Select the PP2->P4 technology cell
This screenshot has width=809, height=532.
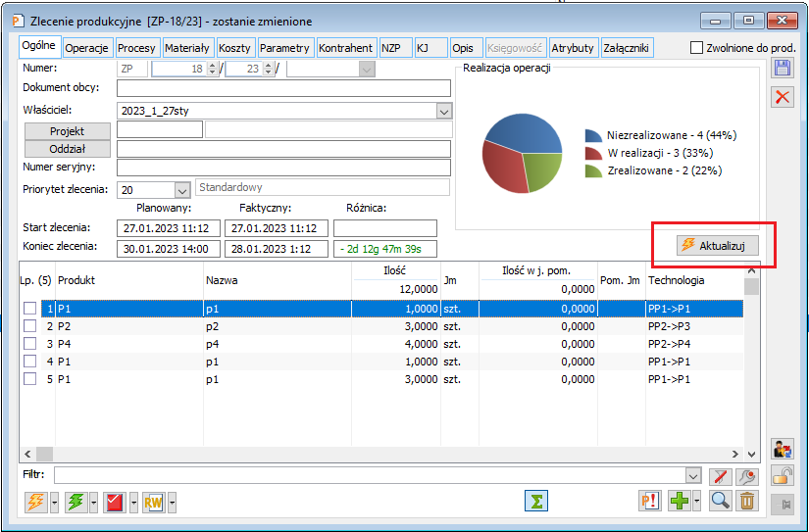(694, 344)
